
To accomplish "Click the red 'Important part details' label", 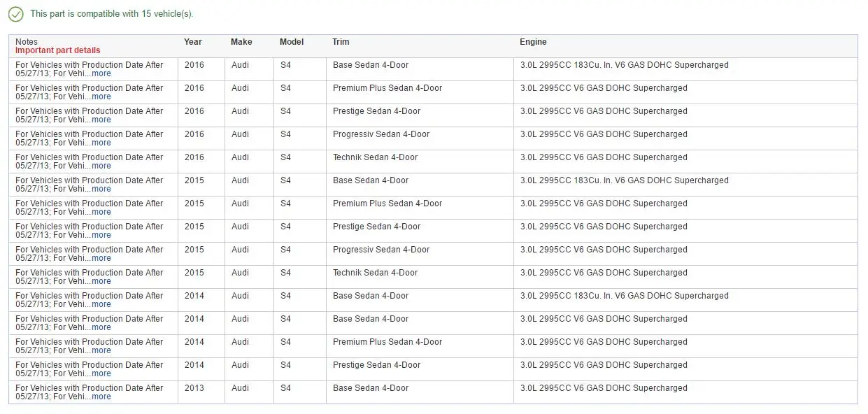I will pos(58,50).
